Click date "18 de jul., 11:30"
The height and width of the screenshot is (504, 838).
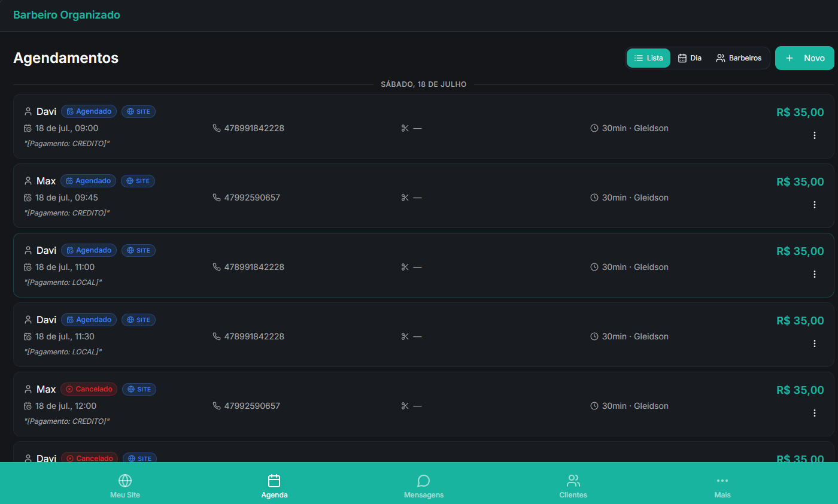tap(65, 336)
